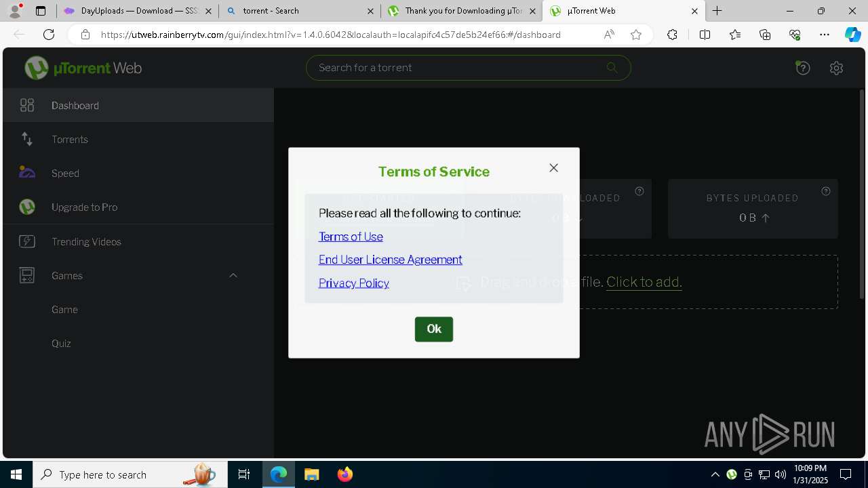Open the Terms of Use link
This screenshot has width=868, height=488.
pos(351,237)
